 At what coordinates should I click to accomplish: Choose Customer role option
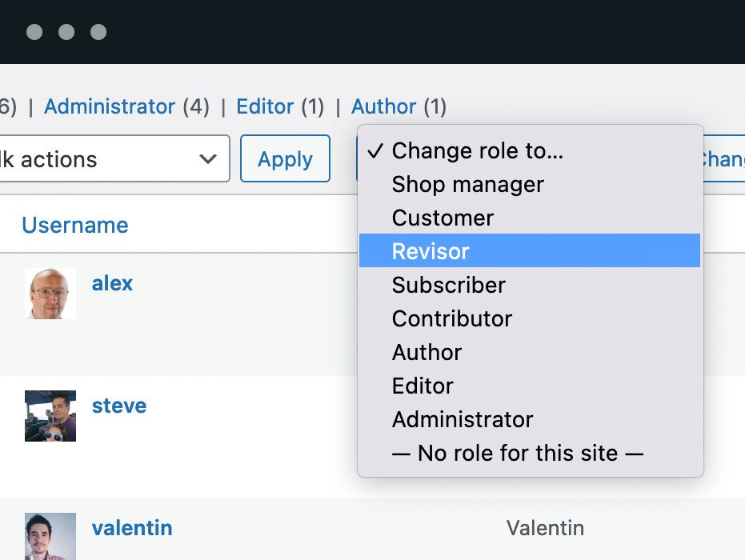click(x=529, y=218)
